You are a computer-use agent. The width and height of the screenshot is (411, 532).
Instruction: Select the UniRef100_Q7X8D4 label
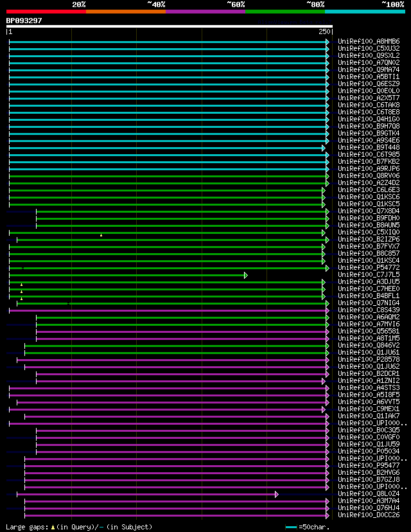click(x=369, y=211)
